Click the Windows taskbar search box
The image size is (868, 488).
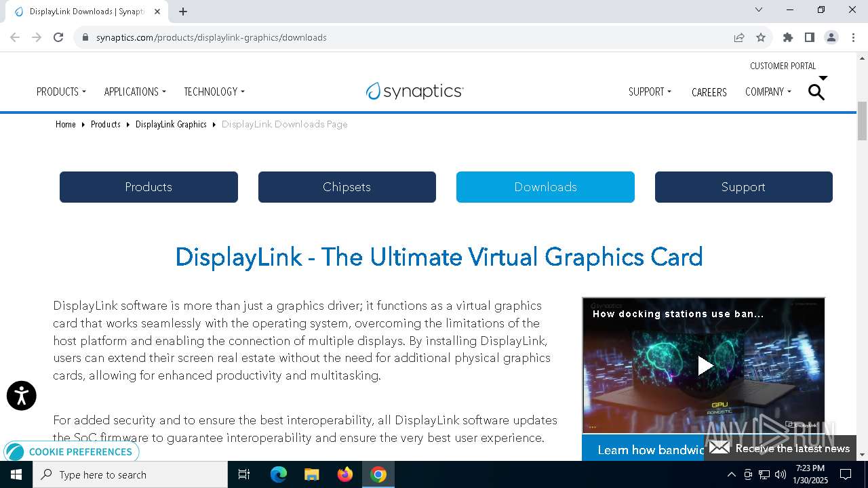click(x=130, y=474)
